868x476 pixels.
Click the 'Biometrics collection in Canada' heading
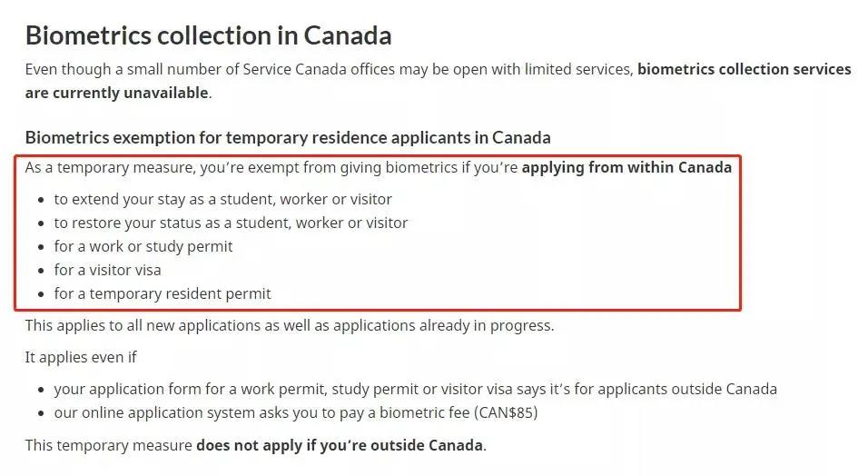208,35
